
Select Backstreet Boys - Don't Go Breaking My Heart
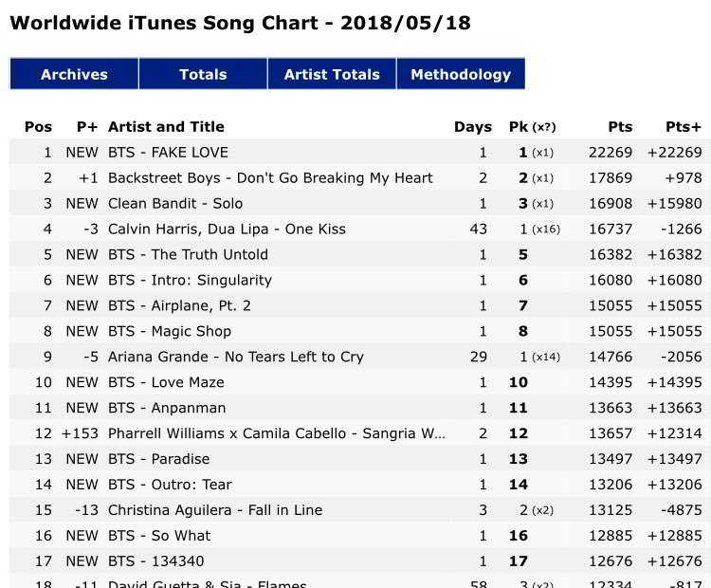[270, 177]
